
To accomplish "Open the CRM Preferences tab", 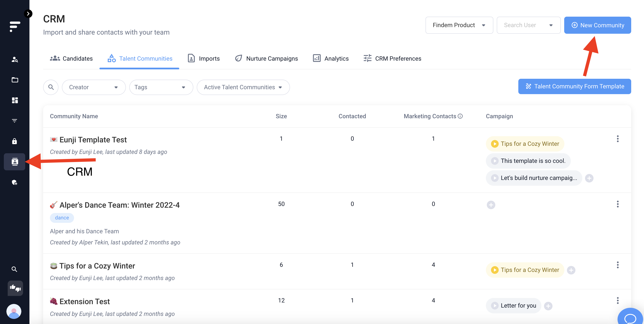I will click(x=392, y=58).
